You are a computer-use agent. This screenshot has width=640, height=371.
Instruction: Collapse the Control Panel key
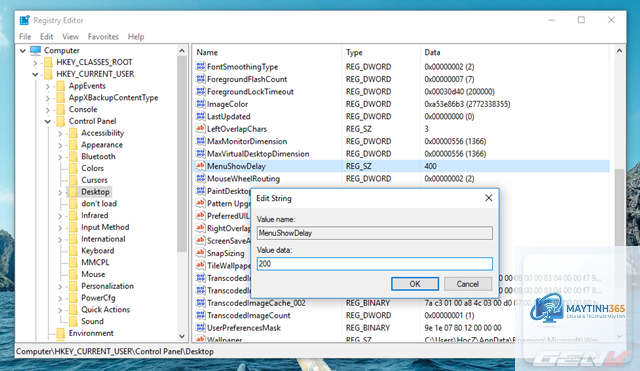pos(48,122)
